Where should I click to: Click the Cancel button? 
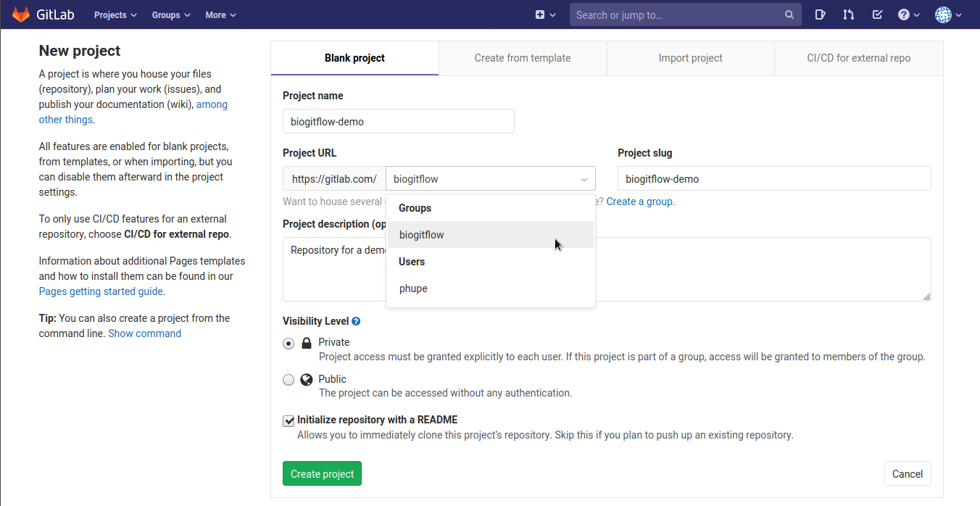pos(908,474)
